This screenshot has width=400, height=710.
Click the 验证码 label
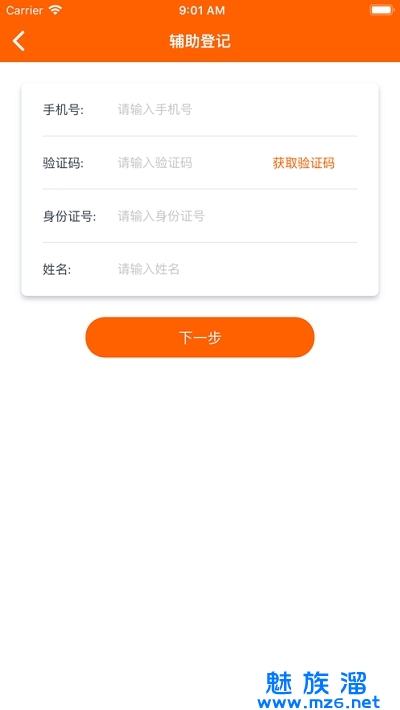click(x=63, y=163)
